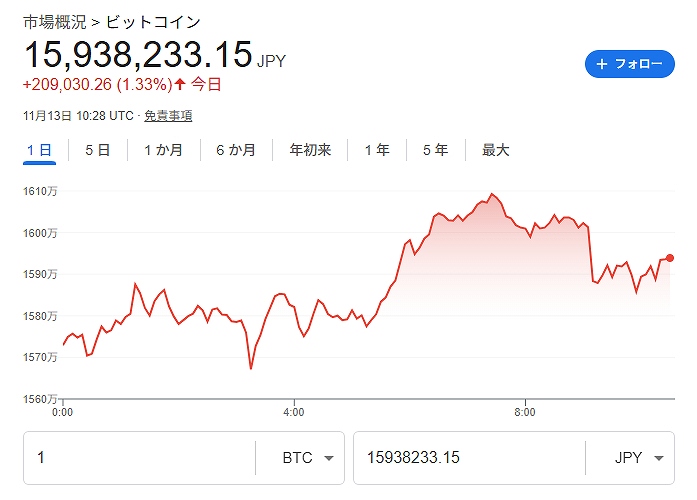Select the 1日 time range tab
The image size is (697, 500).
[x=40, y=150]
